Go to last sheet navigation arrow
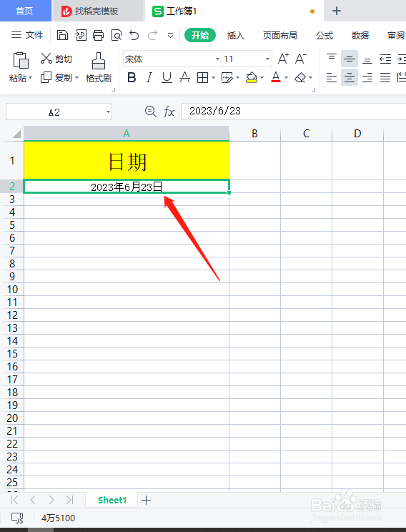The image size is (406, 532). [69, 500]
